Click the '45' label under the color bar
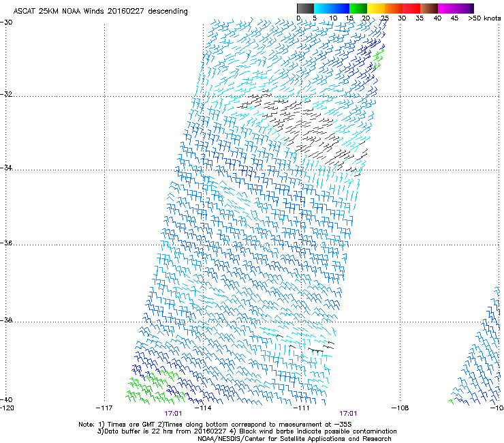Screen dimensions: 504x443 tap(454, 18)
